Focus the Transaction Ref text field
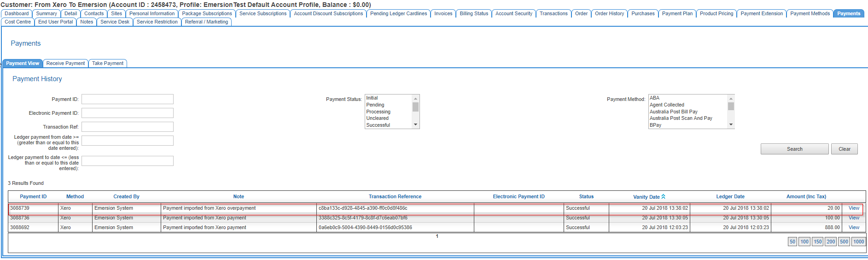Viewport: 868px width, 260px height. pos(128,127)
